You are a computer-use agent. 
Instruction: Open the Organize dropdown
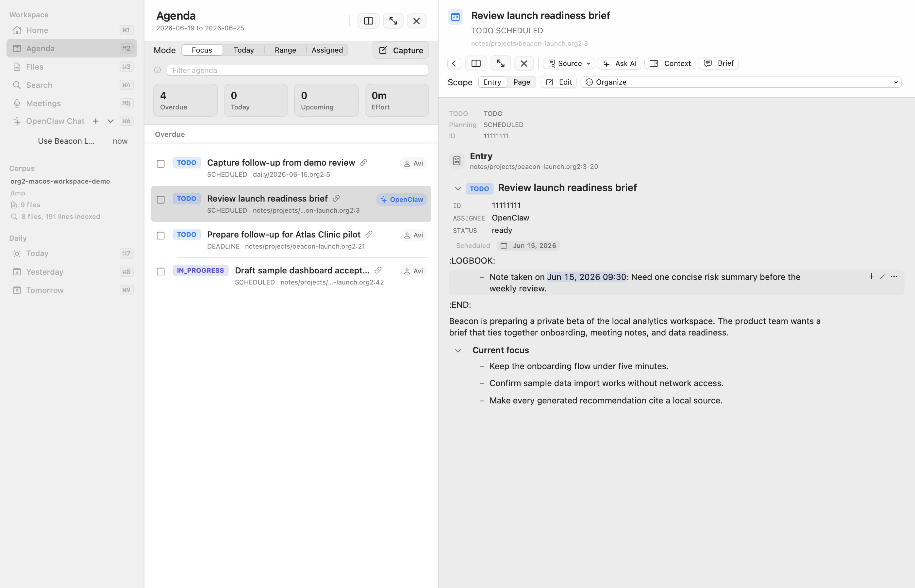741,82
